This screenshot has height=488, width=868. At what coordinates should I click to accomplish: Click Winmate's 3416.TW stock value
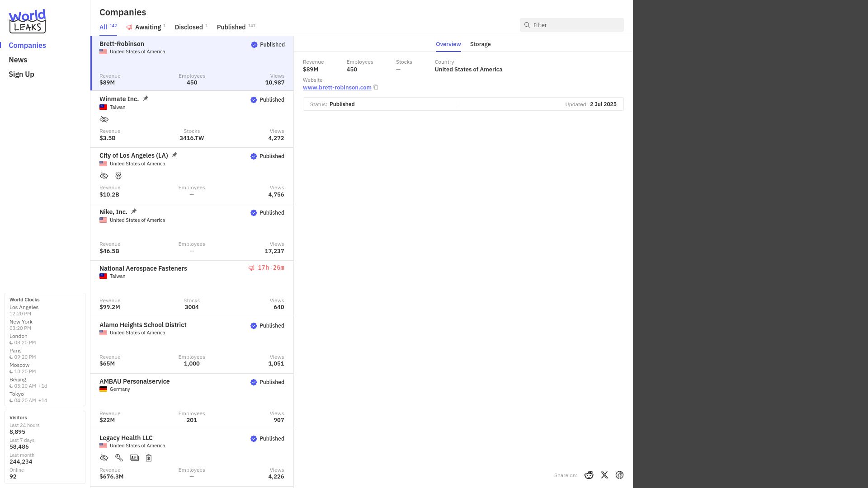(x=192, y=138)
